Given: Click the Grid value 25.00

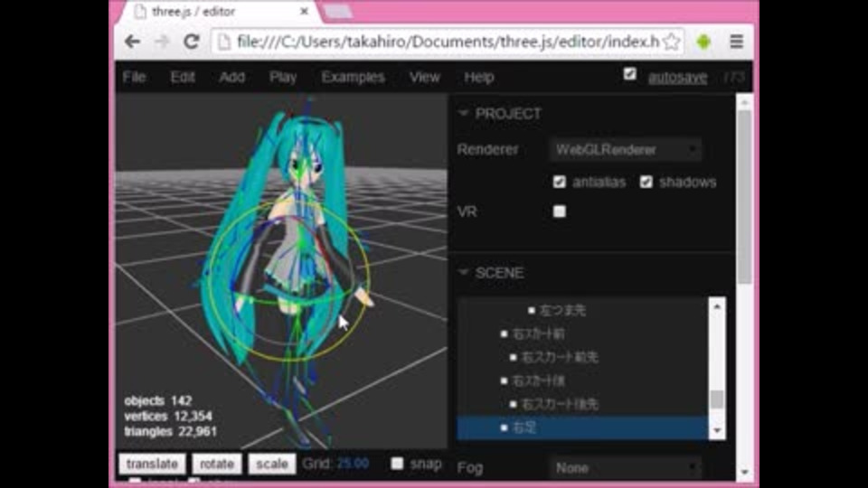Looking at the screenshot, I should pos(353,463).
